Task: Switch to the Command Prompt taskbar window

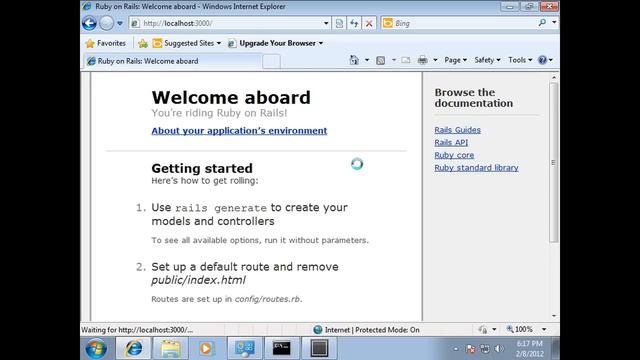Action: [282, 349]
